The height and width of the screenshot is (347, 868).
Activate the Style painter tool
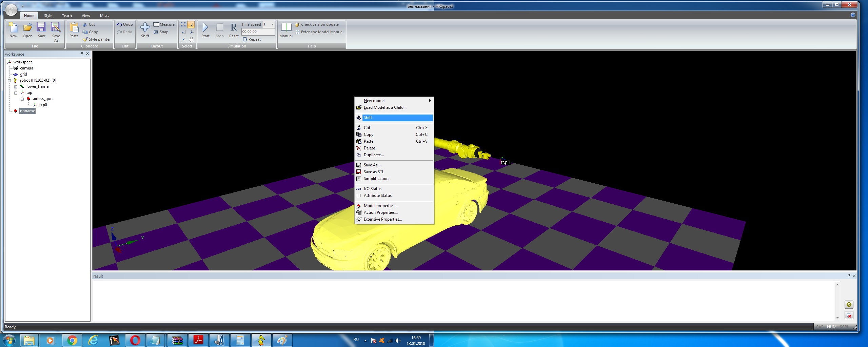(97, 39)
